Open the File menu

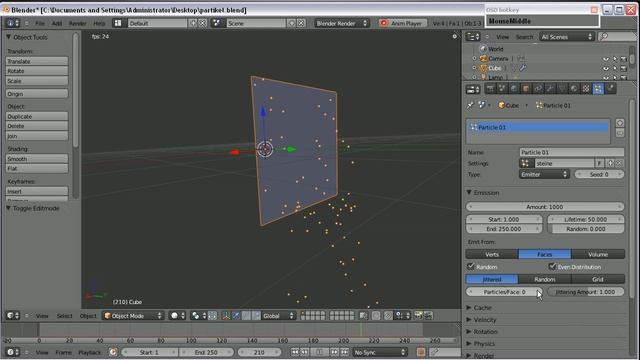tap(40, 23)
